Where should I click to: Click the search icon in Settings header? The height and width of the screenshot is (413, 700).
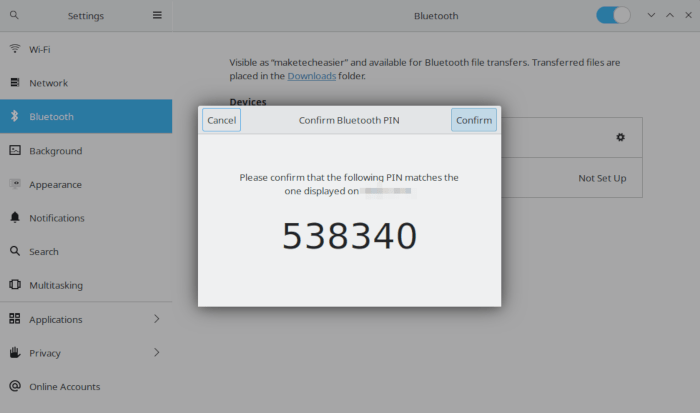(14, 15)
